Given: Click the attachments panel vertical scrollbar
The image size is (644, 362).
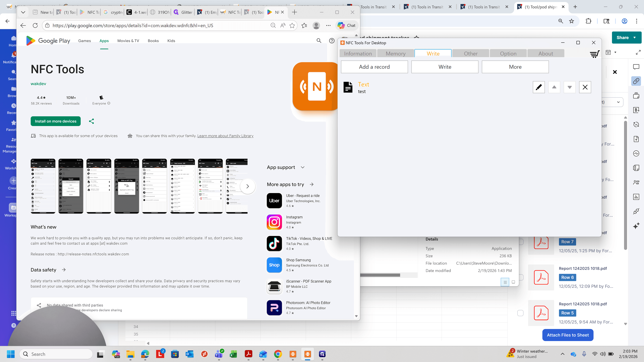Looking at the screenshot, I should (x=626, y=185).
